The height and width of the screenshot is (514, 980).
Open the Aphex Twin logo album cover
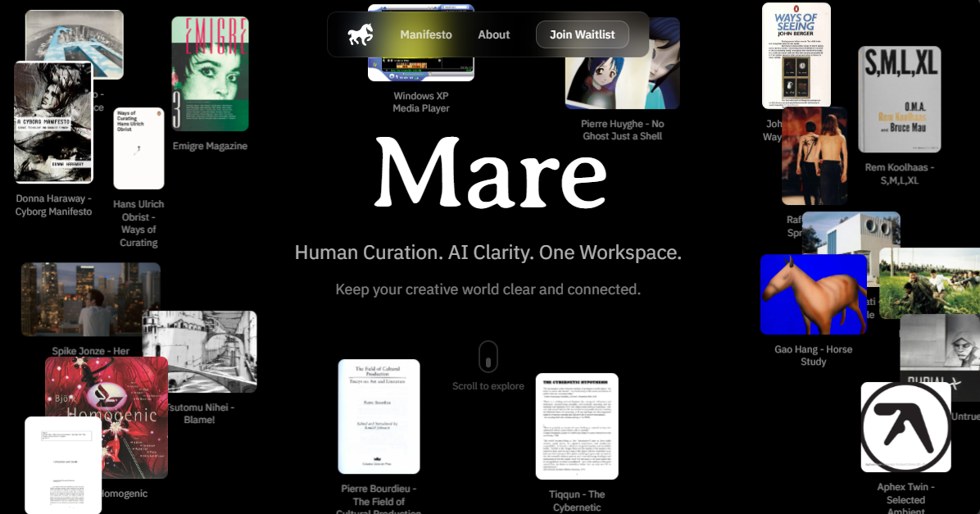tap(905, 427)
